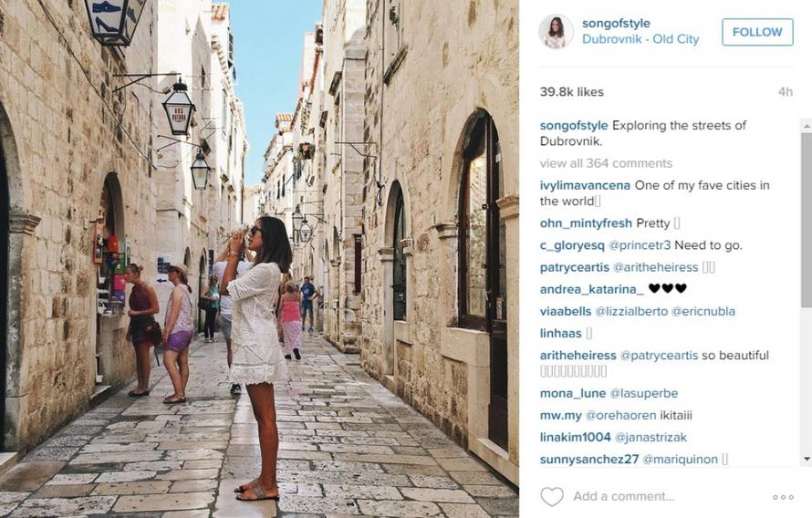The height and width of the screenshot is (518, 812).
Task: Open the @ericnubla mention
Action: [703, 312]
